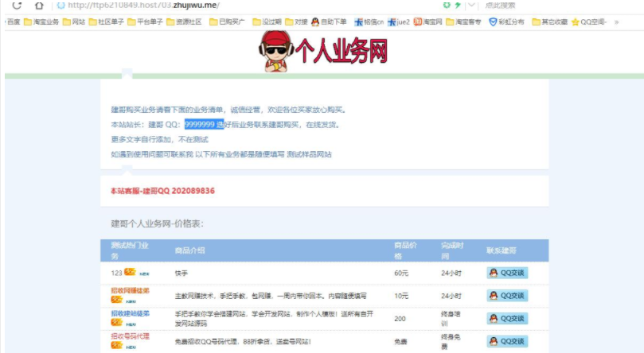Open the 淘宝客专 bookmark folder
The image size is (644, 353).
click(463, 21)
